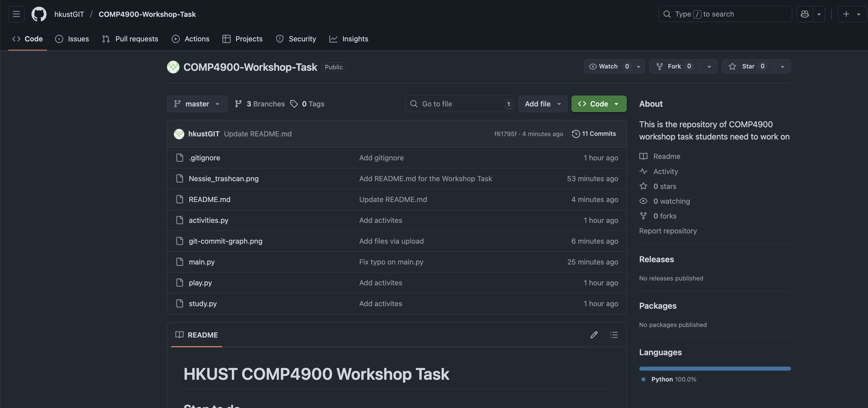Open commit message 'Add files via upload'
Image resolution: width=868 pixels, height=408 pixels.
coord(392,241)
